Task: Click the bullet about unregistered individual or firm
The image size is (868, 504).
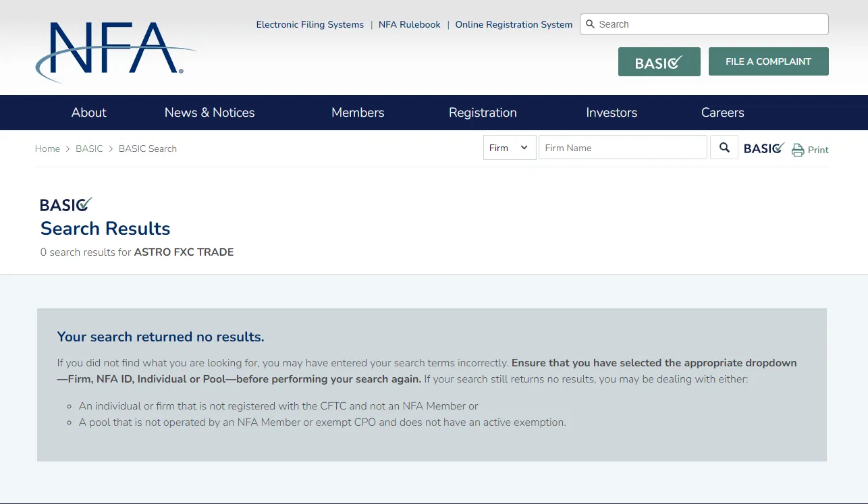Action: coord(278,406)
